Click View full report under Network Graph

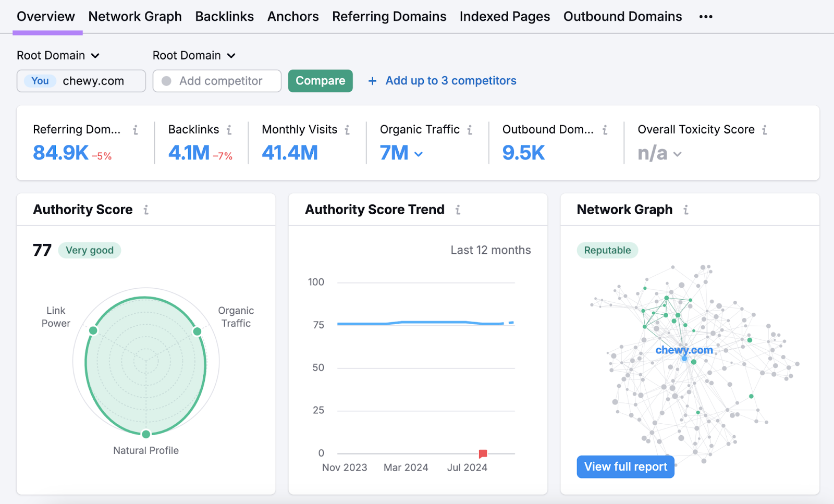(625, 466)
